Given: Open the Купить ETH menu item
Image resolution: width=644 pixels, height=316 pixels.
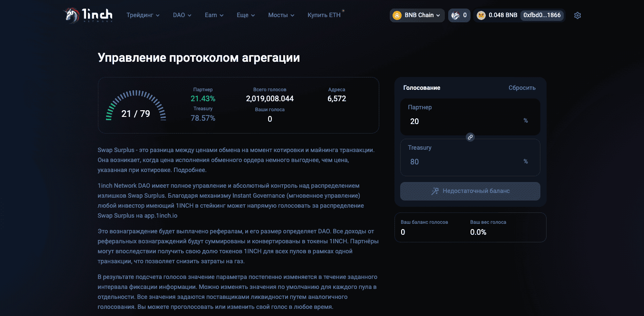Looking at the screenshot, I should pyautogui.click(x=324, y=15).
